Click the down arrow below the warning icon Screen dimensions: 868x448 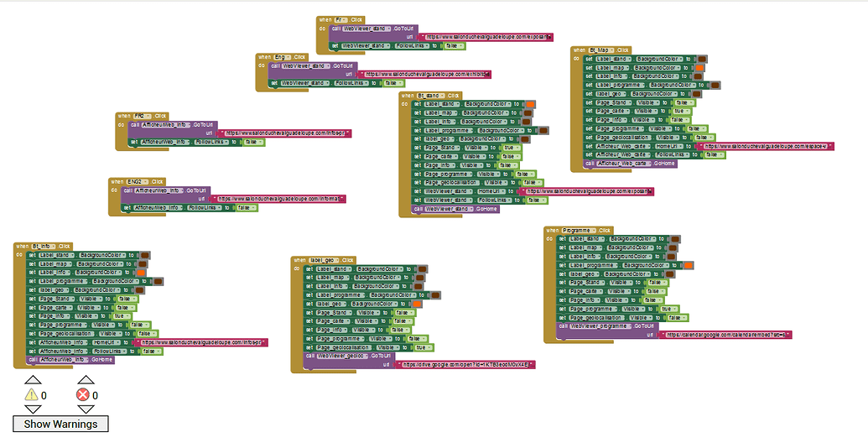pos(32,409)
